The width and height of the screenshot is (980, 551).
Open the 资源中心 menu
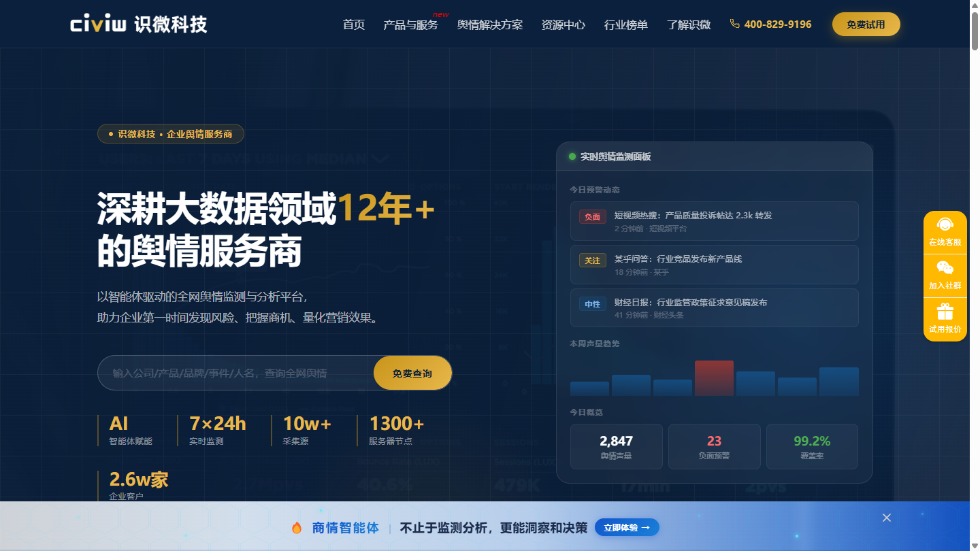click(x=563, y=24)
